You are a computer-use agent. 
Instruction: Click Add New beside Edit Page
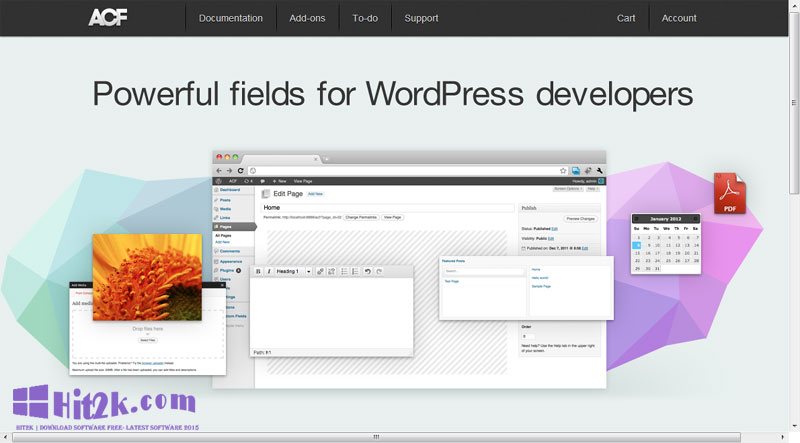click(315, 194)
